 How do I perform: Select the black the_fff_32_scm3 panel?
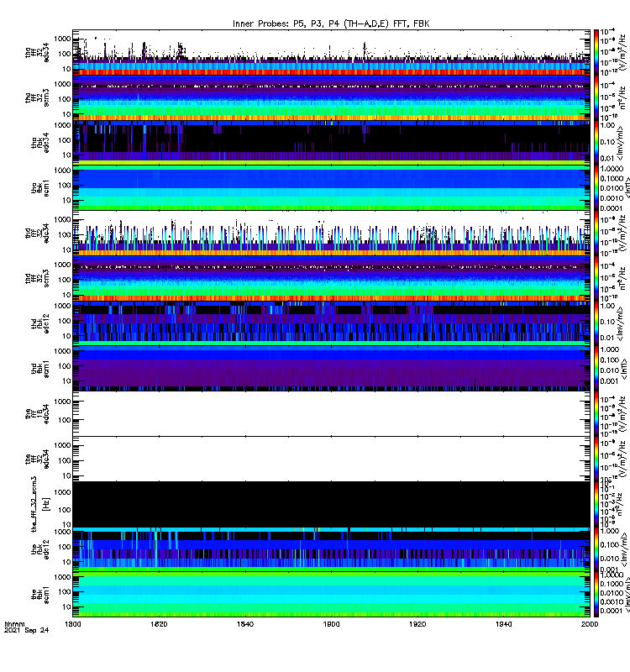pos(331,504)
